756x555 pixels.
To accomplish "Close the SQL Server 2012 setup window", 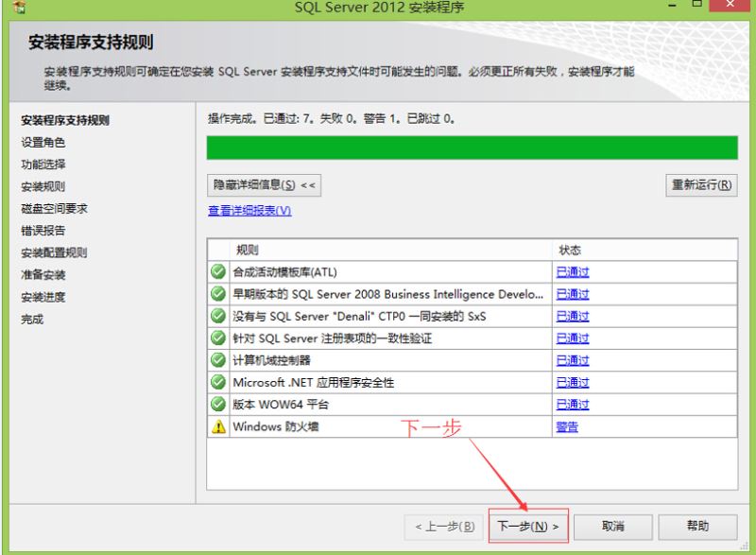I will point(730,4).
